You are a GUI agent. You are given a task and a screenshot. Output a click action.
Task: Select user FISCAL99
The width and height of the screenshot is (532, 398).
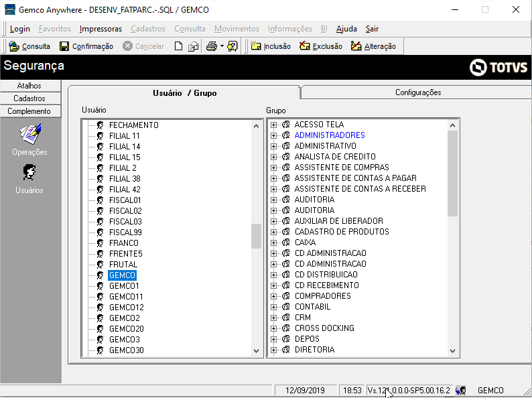(x=125, y=233)
